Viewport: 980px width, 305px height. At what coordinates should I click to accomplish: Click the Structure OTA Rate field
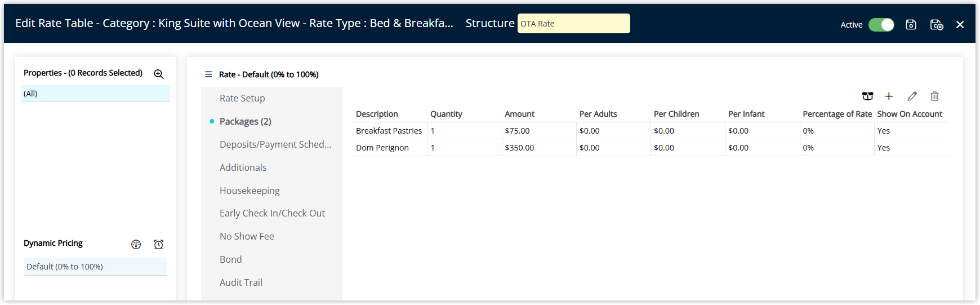pyautogui.click(x=573, y=24)
